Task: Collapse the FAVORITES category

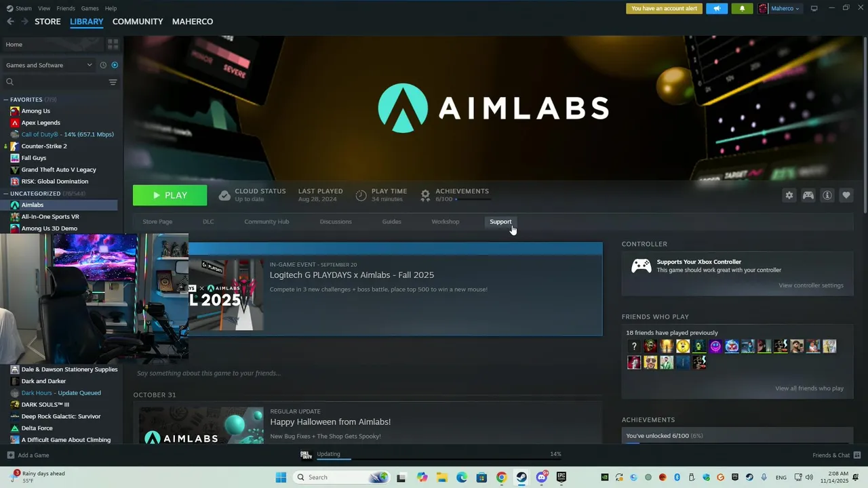Action: (x=6, y=100)
